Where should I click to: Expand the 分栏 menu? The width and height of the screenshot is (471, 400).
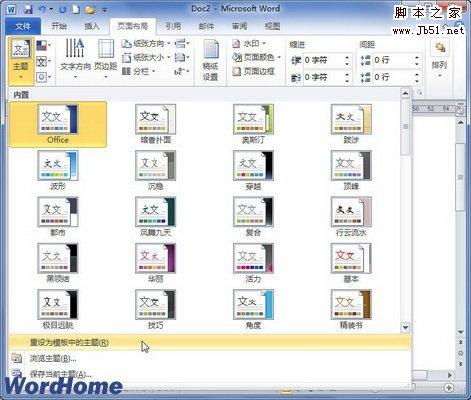(x=139, y=71)
